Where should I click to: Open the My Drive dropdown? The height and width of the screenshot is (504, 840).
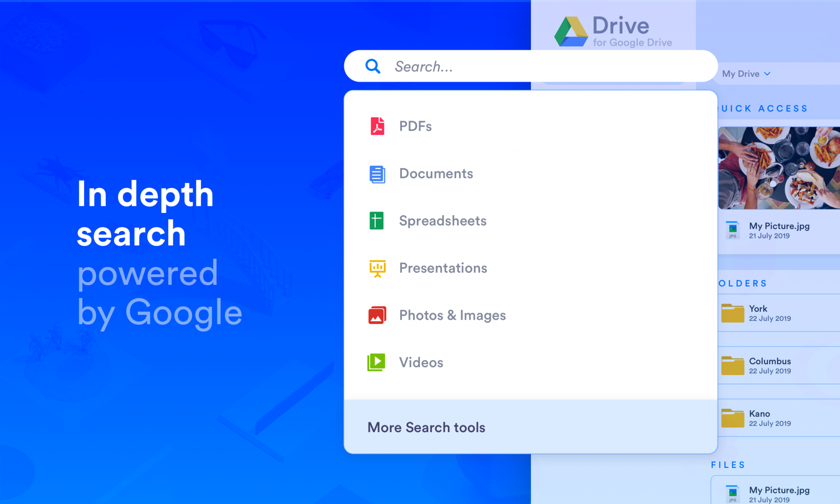746,74
